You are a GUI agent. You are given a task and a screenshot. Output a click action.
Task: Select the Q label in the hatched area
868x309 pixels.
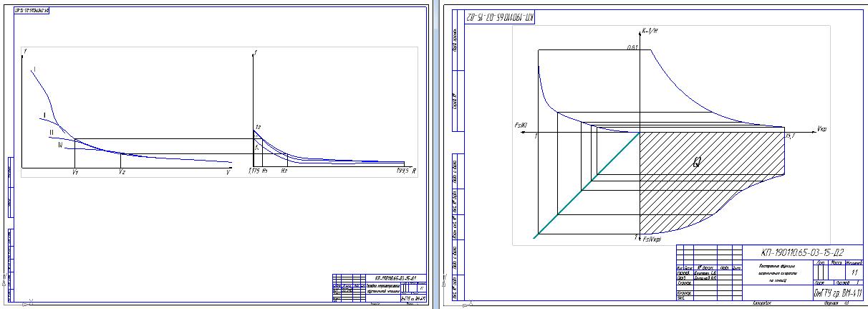pos(697,163)
